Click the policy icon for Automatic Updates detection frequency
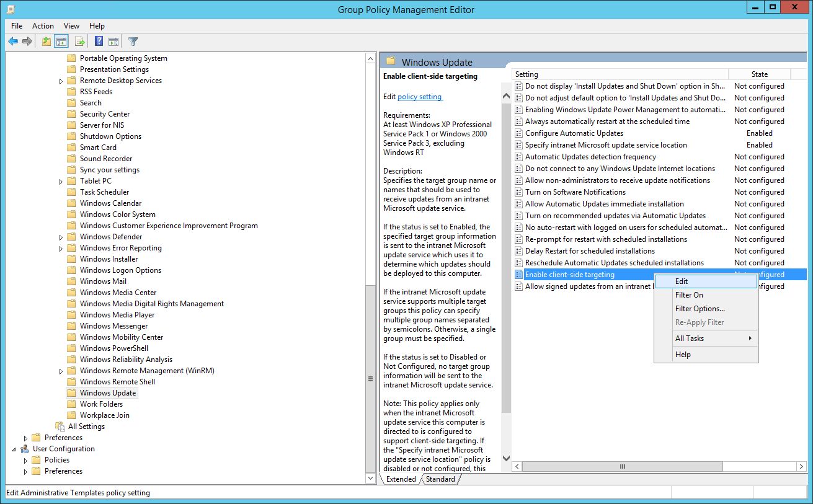 point(519,157)
